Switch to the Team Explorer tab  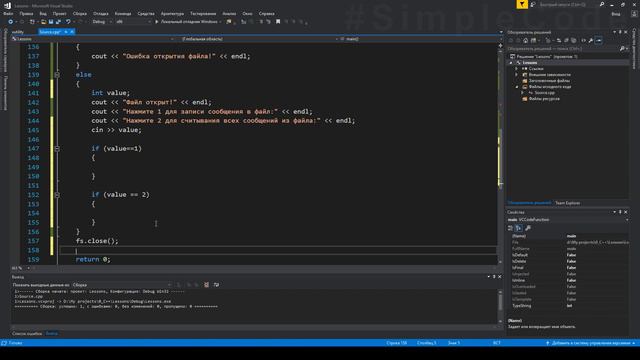click(567, 203)
